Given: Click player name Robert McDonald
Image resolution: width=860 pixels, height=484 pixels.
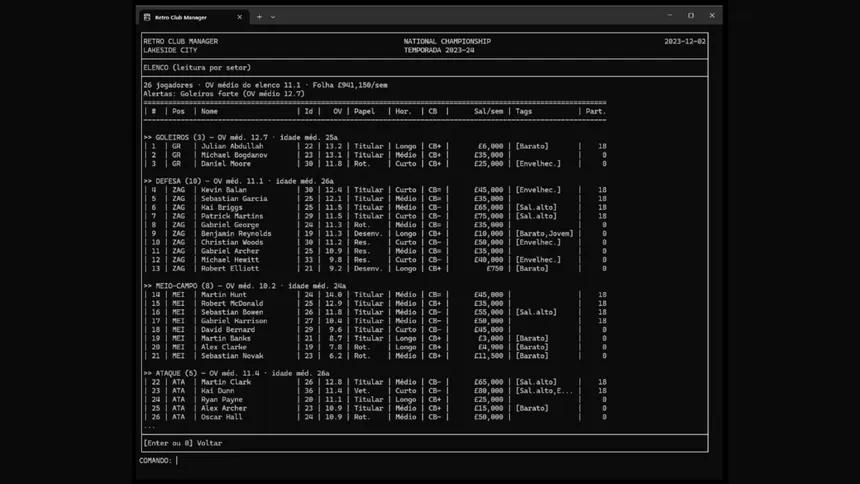Looking at the screenshot, I should (x=232, y=303).
